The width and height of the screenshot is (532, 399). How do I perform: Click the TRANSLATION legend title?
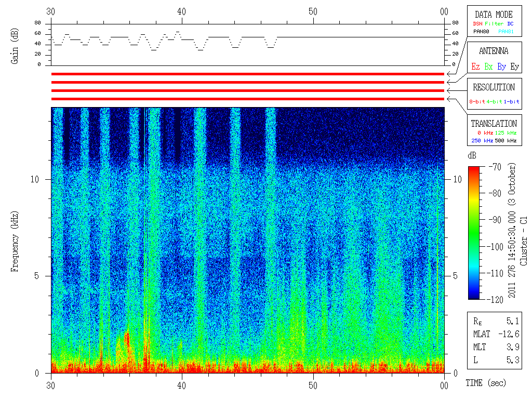(494, 124)
